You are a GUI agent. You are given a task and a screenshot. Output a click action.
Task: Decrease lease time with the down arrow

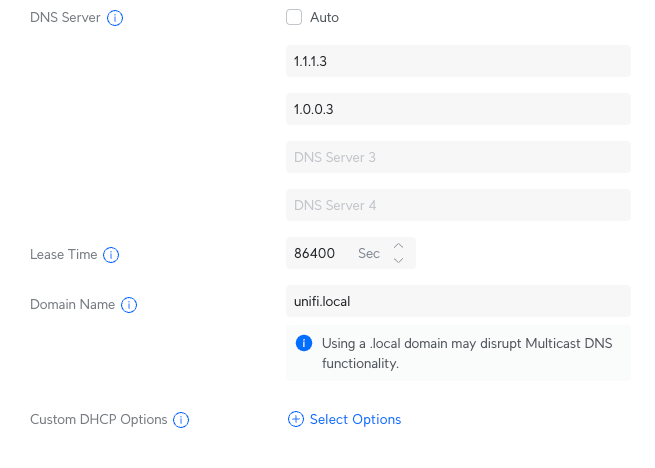399,260
